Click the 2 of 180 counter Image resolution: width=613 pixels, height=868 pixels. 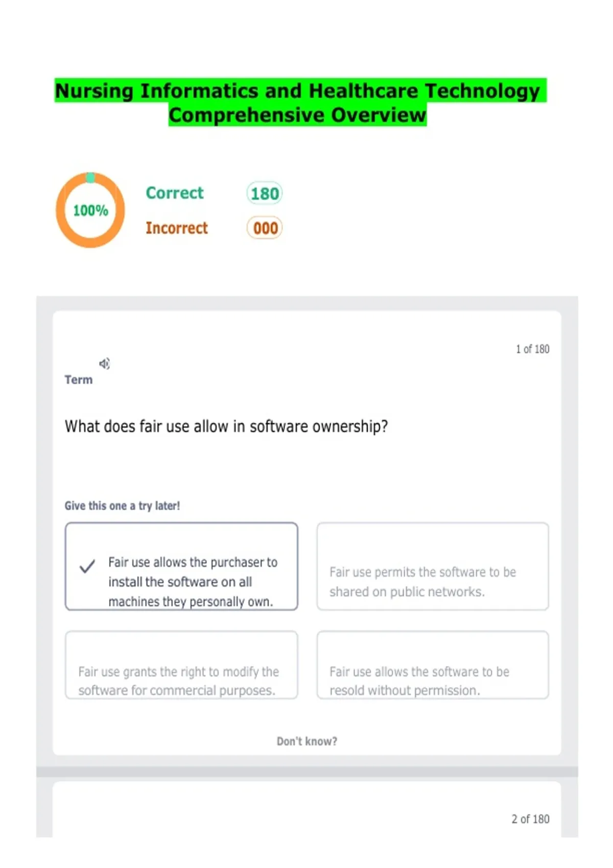[x=531, y=819]
